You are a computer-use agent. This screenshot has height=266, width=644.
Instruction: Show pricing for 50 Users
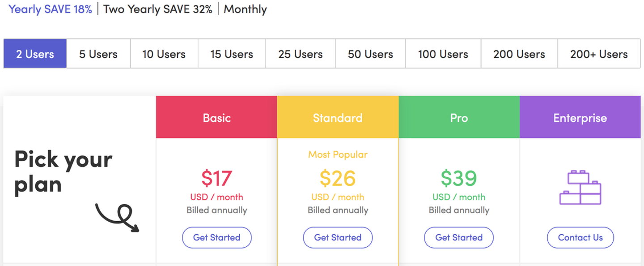click(370, 54)
